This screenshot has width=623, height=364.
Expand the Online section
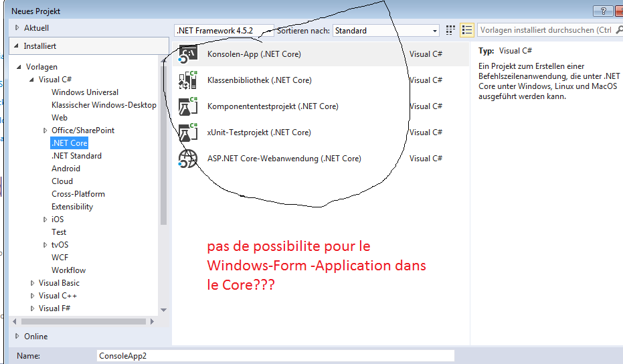(17, 336)
